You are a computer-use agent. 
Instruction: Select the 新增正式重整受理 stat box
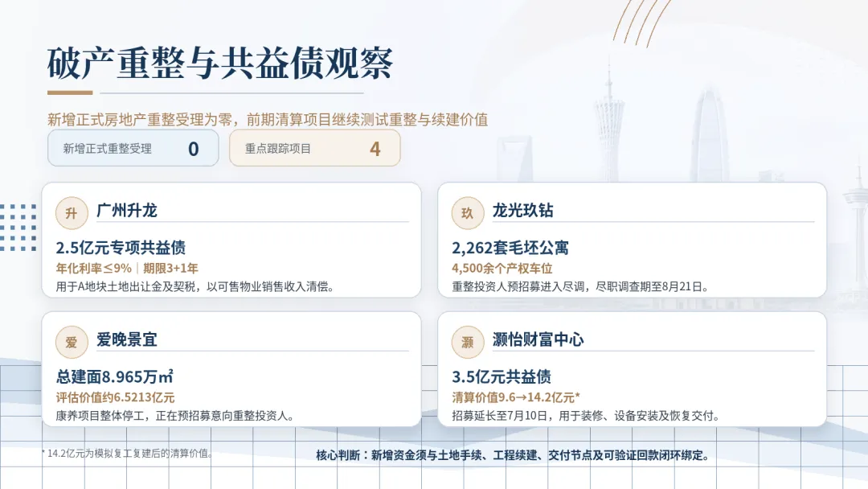133,149
